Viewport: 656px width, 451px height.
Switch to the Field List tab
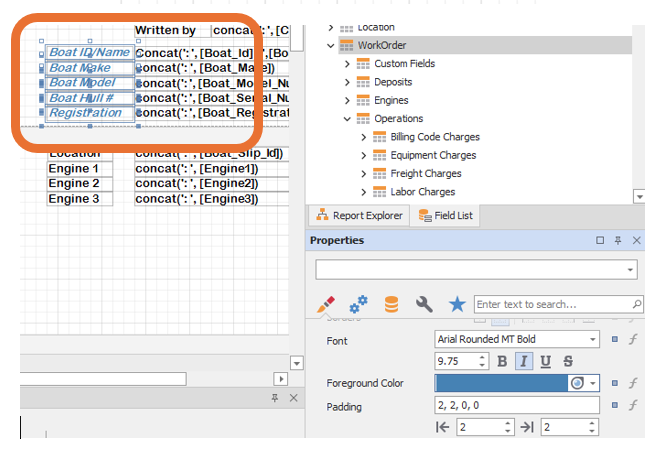coord(447,215)
